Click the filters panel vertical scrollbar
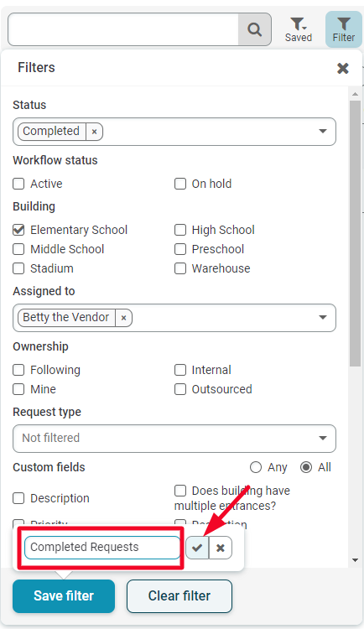 (x=355, y=232)
